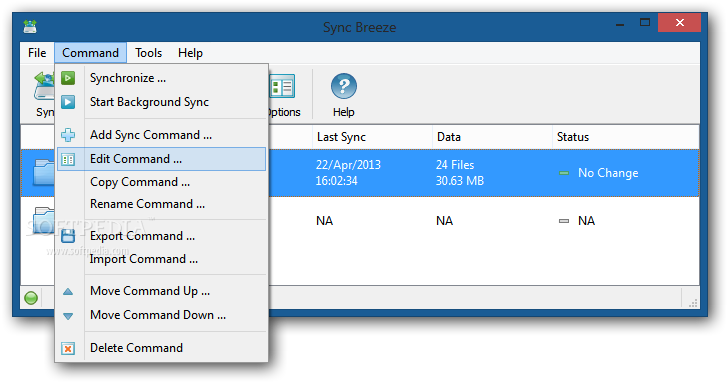Screen dimensions: 728x383
Task: Click the floppy disk Export Command icon
Action: tap(68, 236)
